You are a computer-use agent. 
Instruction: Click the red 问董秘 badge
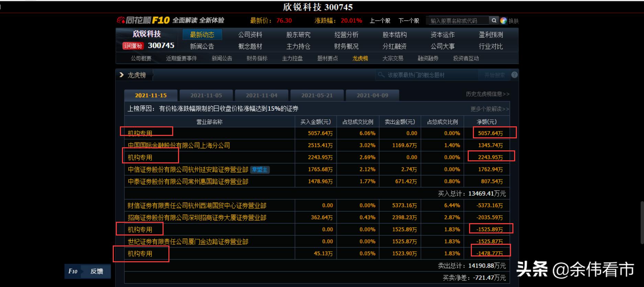[133, 46]
